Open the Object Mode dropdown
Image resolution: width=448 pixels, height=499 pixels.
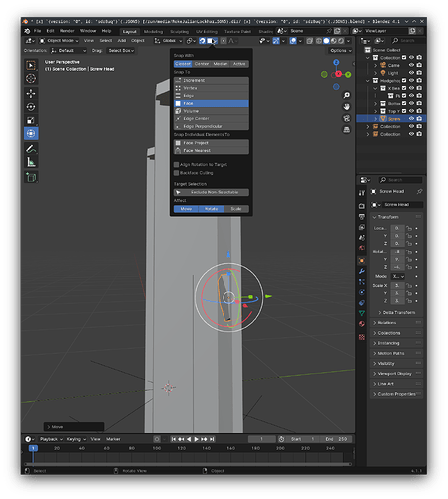click(x=59, y=41)
